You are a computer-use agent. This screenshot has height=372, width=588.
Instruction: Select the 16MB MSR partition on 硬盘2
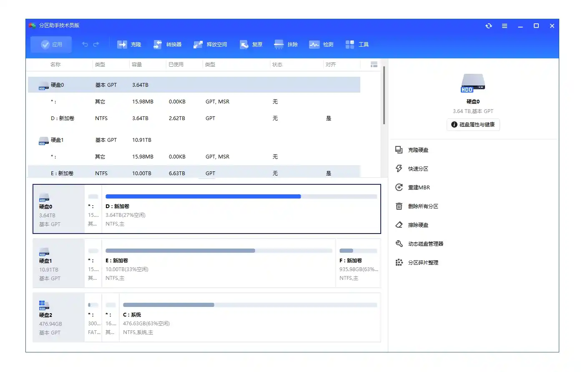point(111,317)
